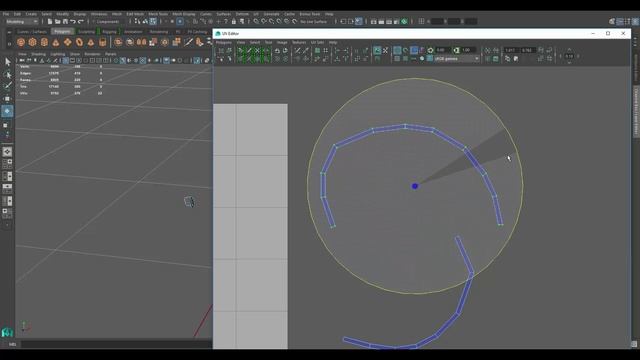Open the viewport Shading menu
Screen dimensions: 640x360
coord(39,54)
